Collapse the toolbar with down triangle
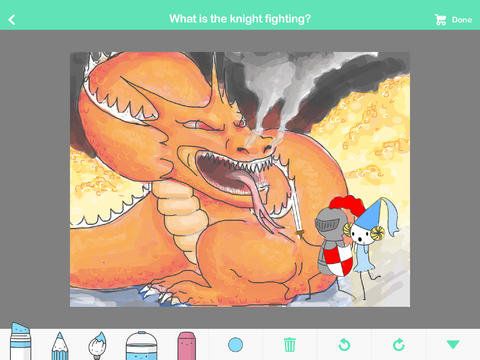 tap(453, 345)
